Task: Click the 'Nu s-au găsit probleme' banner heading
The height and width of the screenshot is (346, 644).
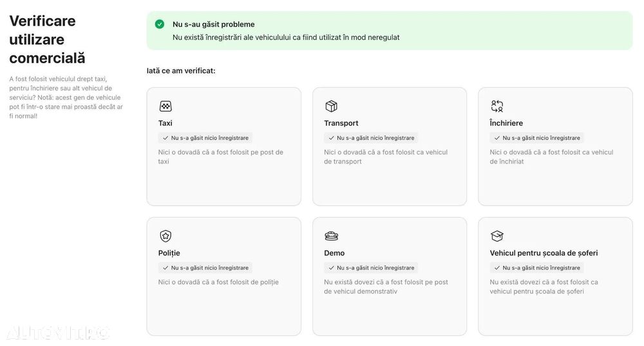Action: click(x=214, y=24)
